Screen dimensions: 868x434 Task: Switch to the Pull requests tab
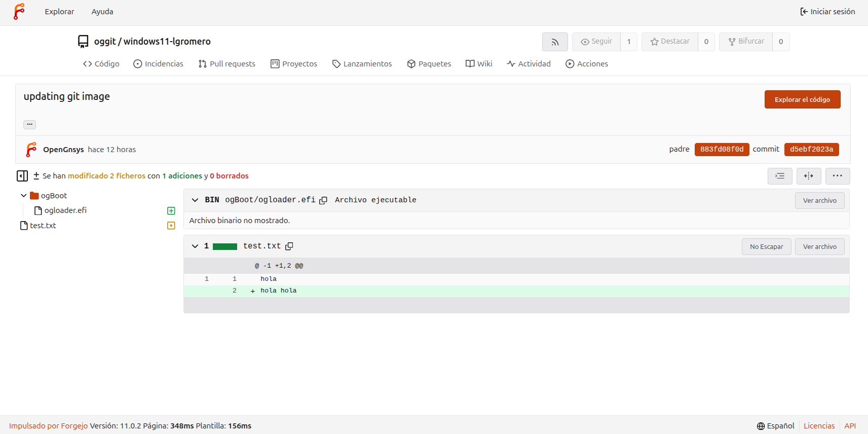227,64
